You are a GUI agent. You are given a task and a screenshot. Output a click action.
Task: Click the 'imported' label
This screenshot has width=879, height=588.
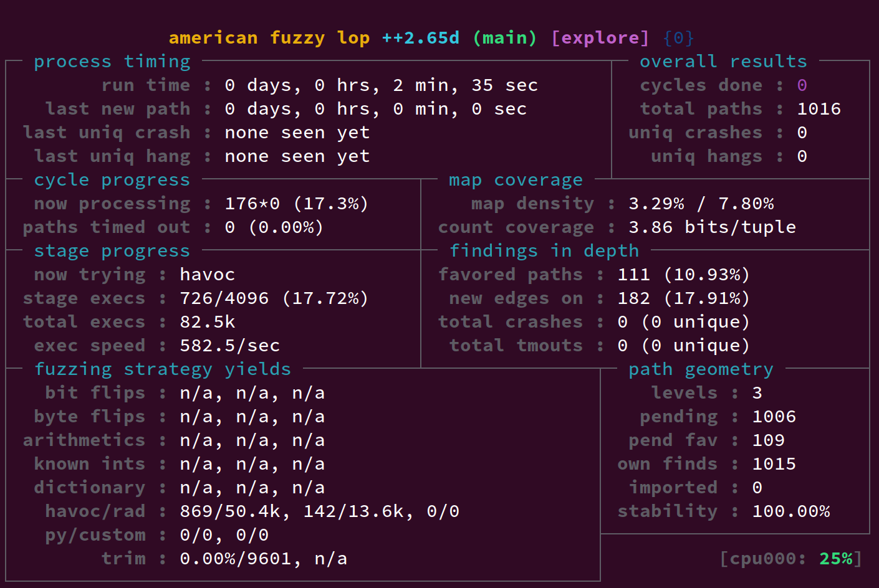pyautogui.click(x=673, y=488)
